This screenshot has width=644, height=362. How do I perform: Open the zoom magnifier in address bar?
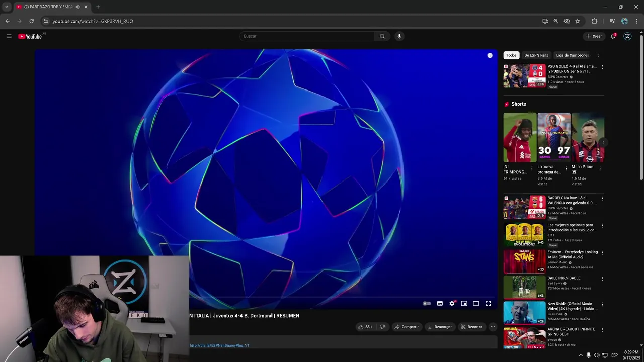pyautogui.click(x=556, y=21)
